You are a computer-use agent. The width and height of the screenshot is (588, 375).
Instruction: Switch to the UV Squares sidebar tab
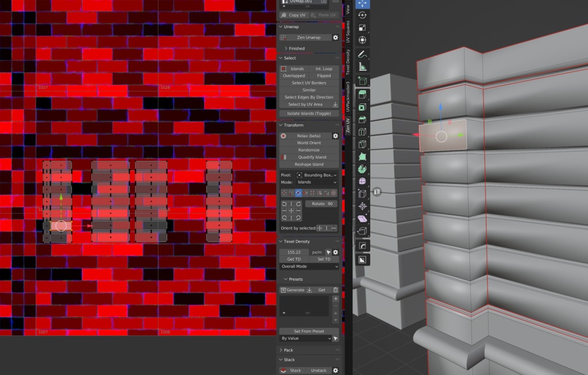[x=347, y=32]
